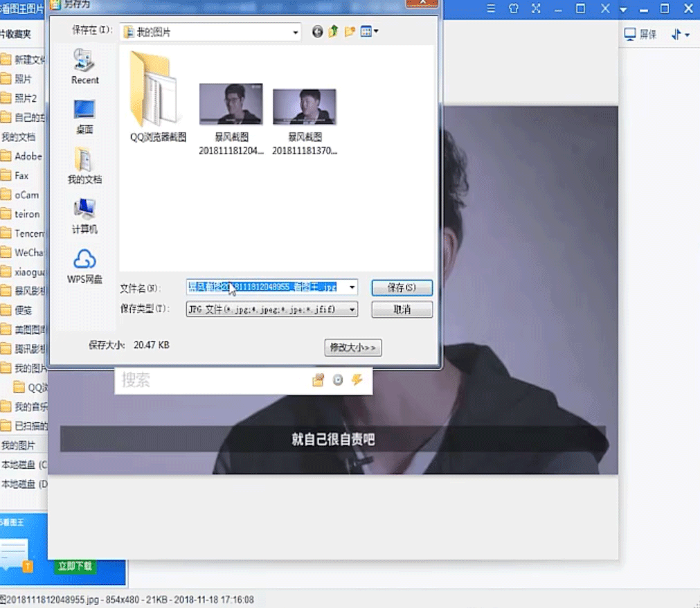Screen dimensions: 700x608
Task: Select 桌面 (Desktop) in dialog sidebar
Action: [84, 117]
